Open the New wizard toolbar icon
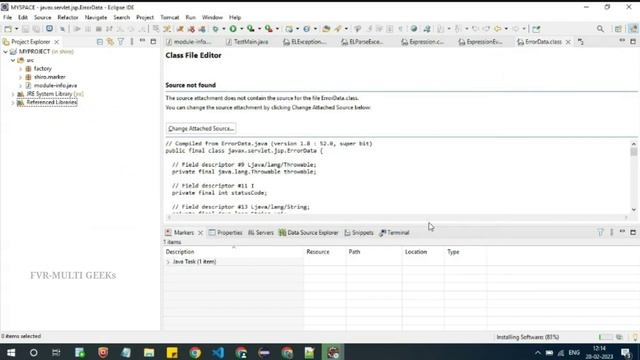The image size is (640, 360). (8, 29)
